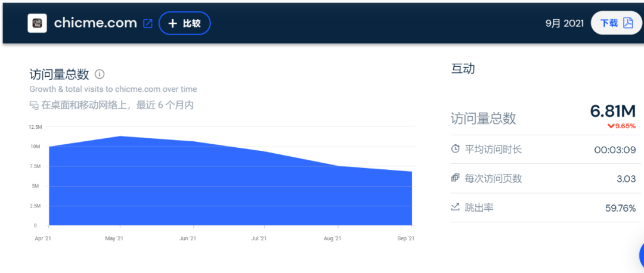The width and height of the screenshot is (644, 273).
Task: Click the blue floating circle at right edge
Action: 639,255
